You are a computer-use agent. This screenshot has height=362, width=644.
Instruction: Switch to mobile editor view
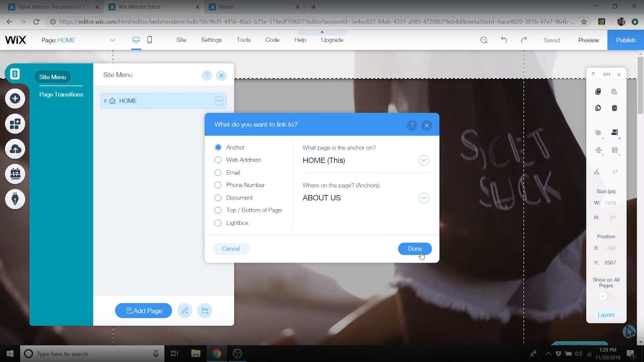(150, 40)
